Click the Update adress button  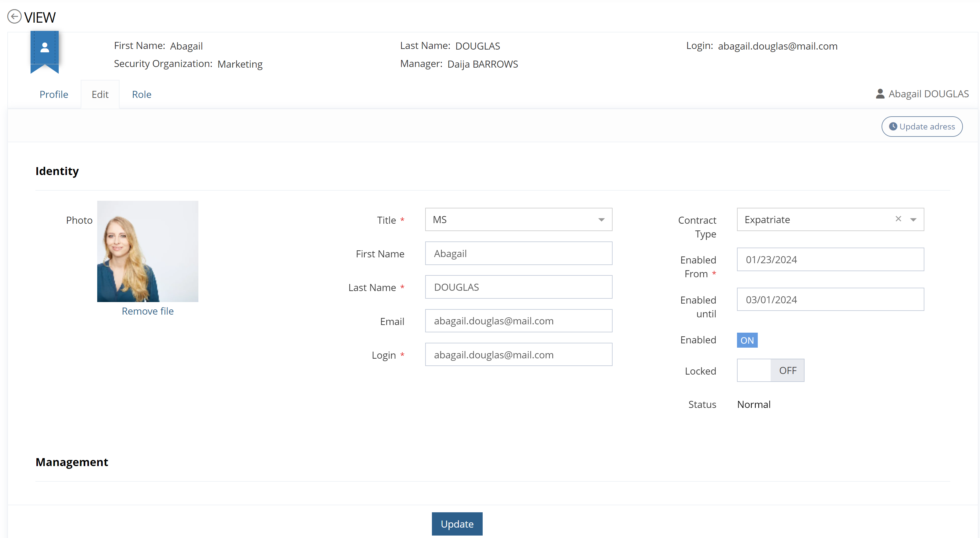tap(922, 126)
